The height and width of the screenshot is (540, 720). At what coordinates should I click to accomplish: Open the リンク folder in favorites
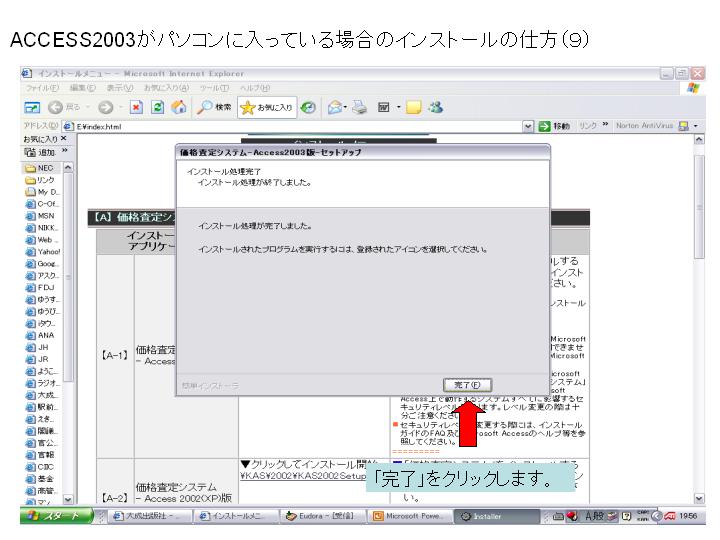click(40, 180)
